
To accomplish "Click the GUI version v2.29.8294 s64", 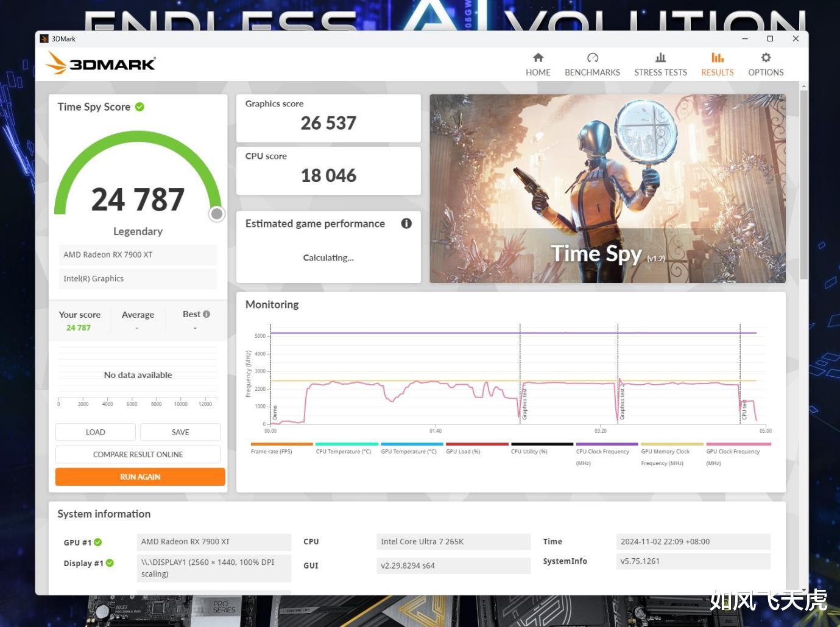I will click(x=453, y=566).
